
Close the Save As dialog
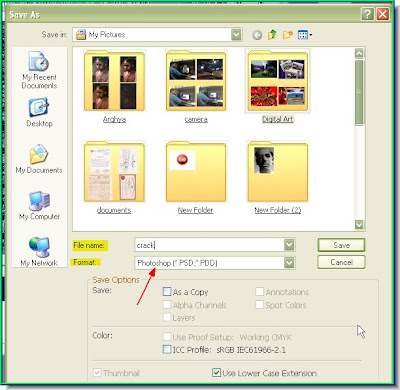pyautogui.click(x=383, y=14)
